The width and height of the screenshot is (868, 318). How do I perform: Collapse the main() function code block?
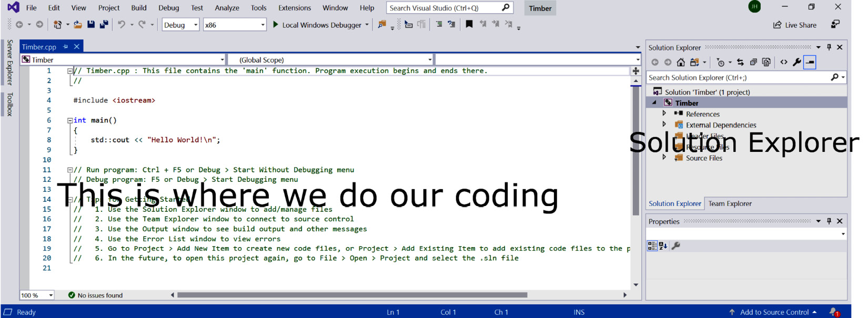pyautogui.click(x=69, y=120)
